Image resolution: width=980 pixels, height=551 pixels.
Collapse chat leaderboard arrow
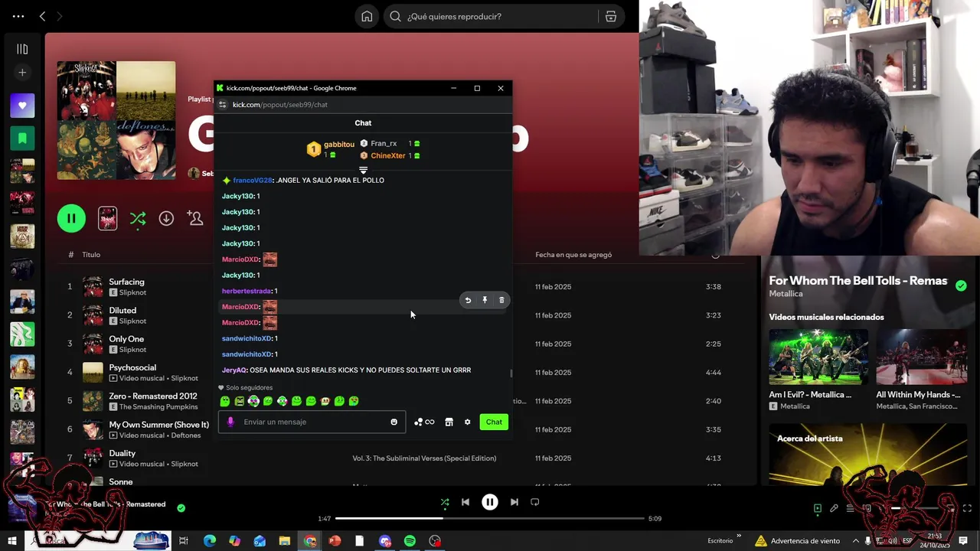[363, 170]
